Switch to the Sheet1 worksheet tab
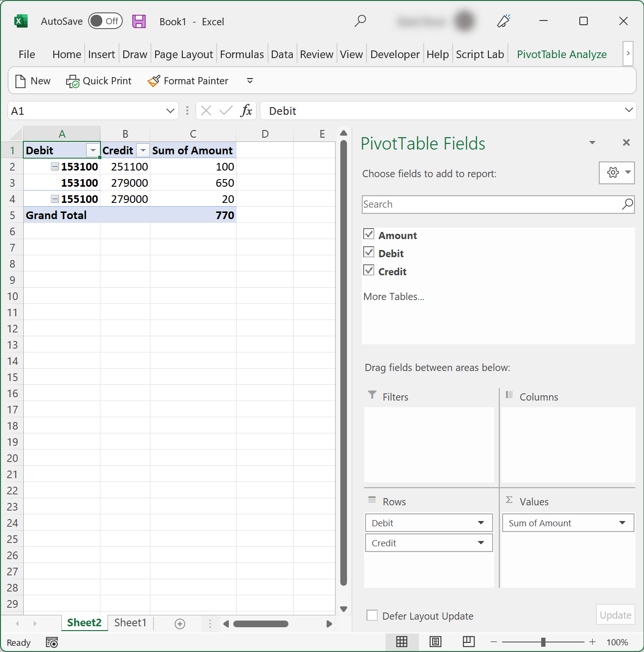This screenshot has height=652, width=644. pyautogui.click(x=130, y=622)
